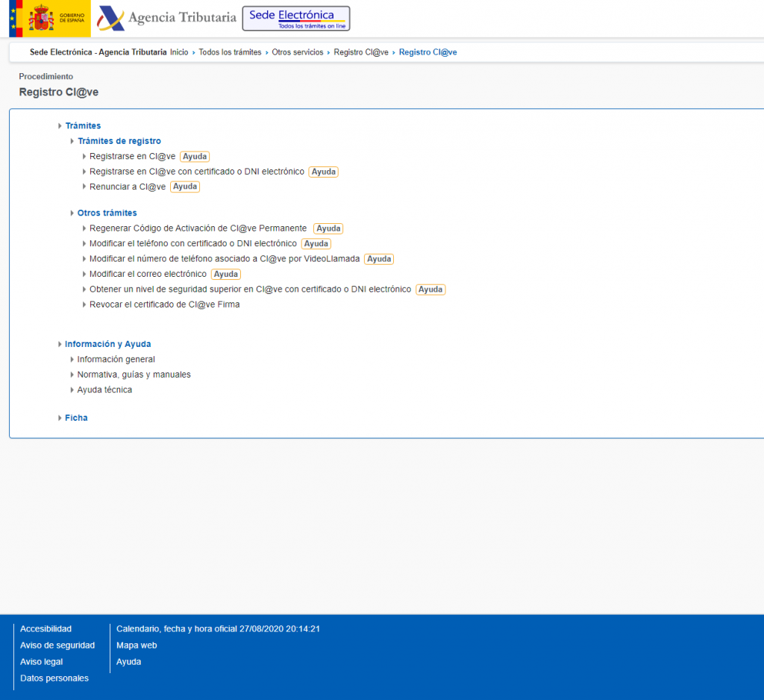Screen dimensions: 764x700
Task: Click the first 'Registro Cl@ve' breadcrumb link
Action: [x=361, y=52]
